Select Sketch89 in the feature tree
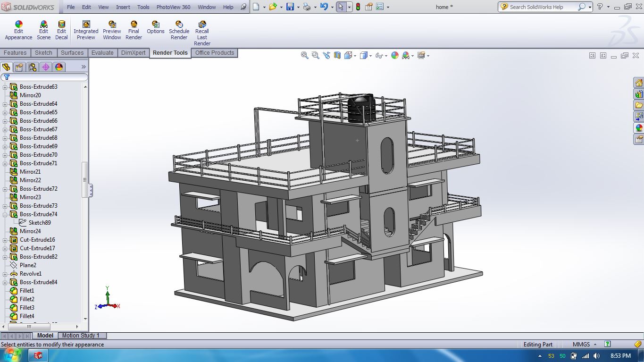Screen dimensions: 644x362 pos(40,223)
